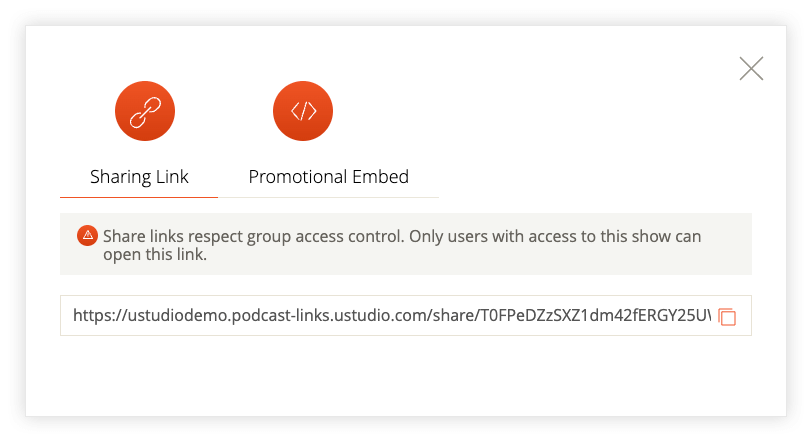Close the sharing dialog with the X
The width and height of the screenshot is (812, 442).
point(751,68)
